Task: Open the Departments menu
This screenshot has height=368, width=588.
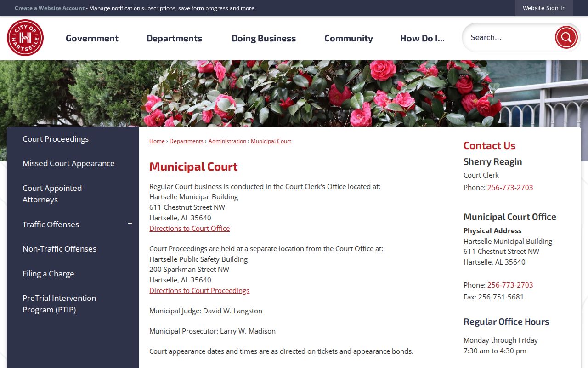Action: coord(174,38)
